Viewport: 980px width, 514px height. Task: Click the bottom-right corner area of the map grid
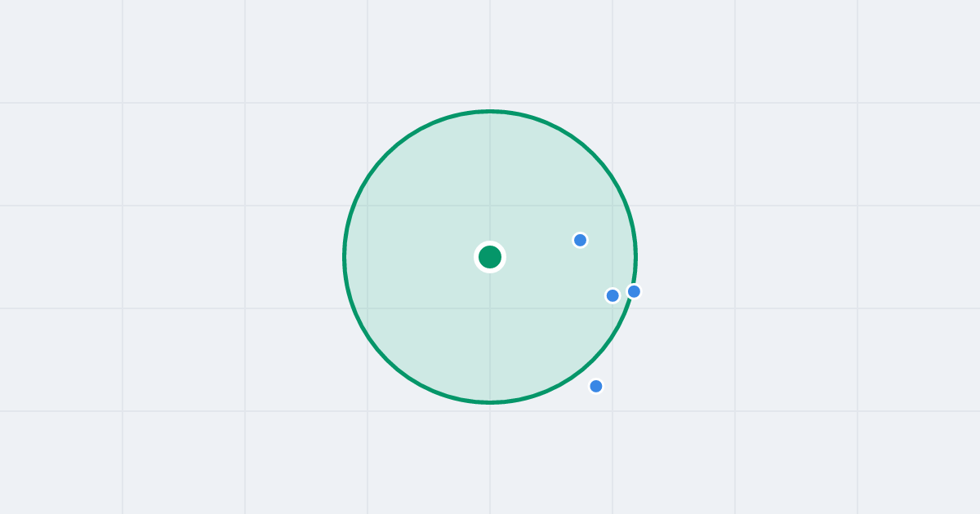[x=919, y=463]
